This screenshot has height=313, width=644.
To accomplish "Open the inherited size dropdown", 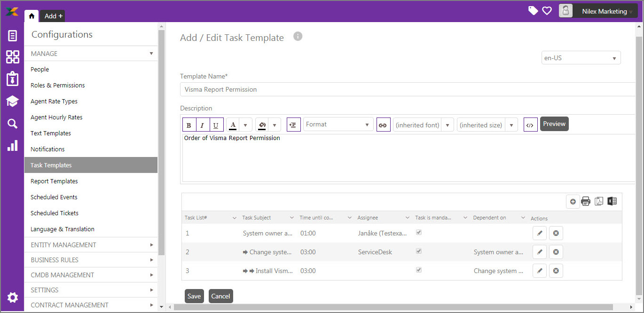I will pyautogui.click(x=487, y=125).
